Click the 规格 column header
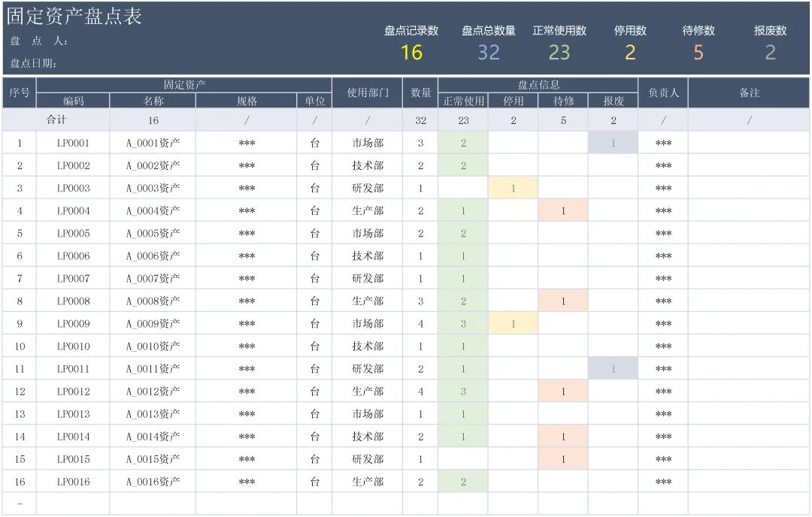The height and width of the screenshot is (517, 812). click(x=247, y=101)
